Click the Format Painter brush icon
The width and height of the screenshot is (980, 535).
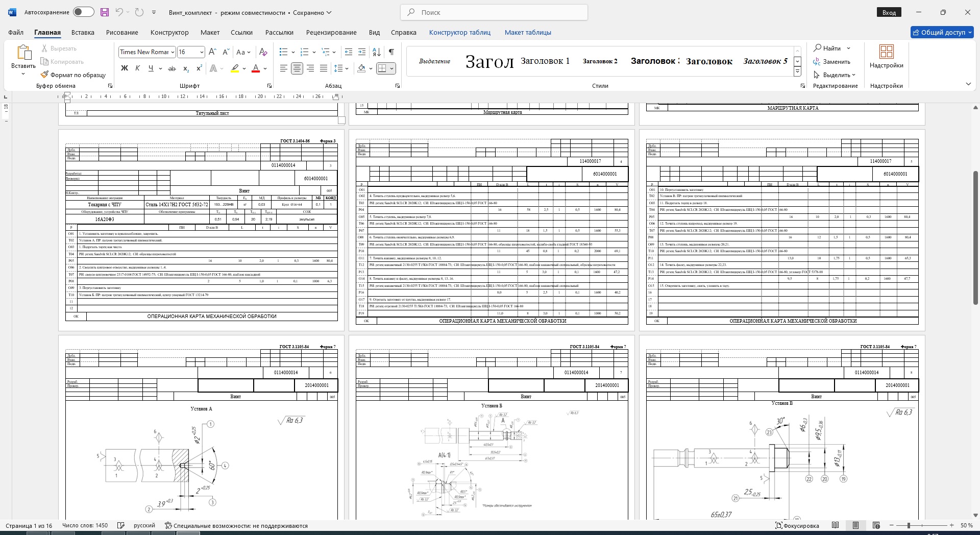point(45,75)
